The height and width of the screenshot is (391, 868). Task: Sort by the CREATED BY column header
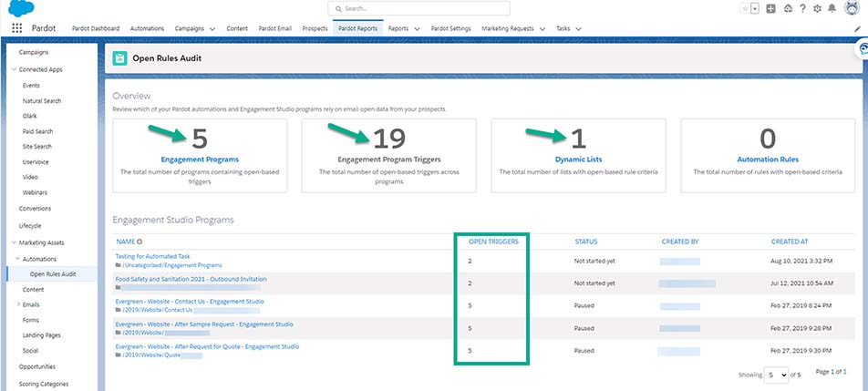tap(680, 242)
